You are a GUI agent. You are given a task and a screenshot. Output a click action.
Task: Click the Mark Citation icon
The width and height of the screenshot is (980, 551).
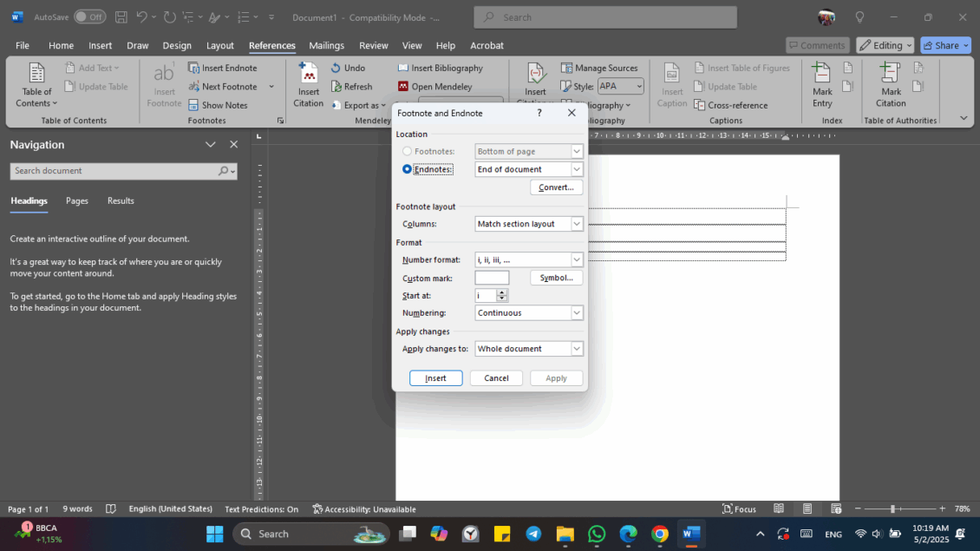890,84
